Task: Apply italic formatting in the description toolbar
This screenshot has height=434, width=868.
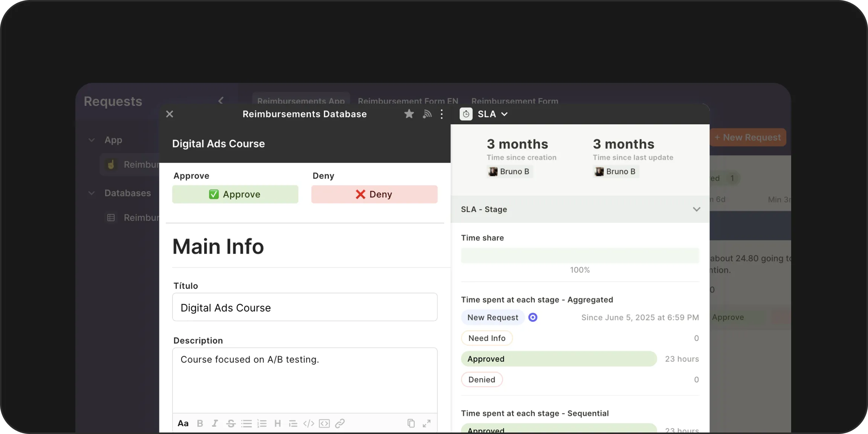Action: 215,423
